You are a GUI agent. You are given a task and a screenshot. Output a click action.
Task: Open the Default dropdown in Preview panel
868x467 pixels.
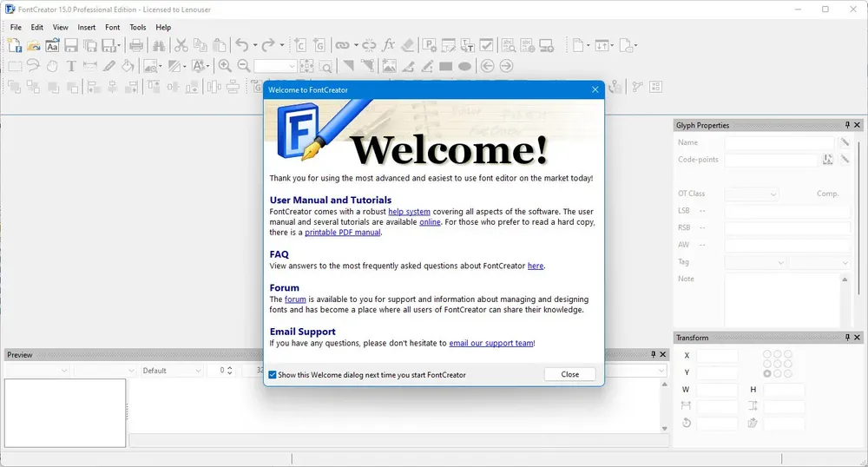tap(172, 370)
